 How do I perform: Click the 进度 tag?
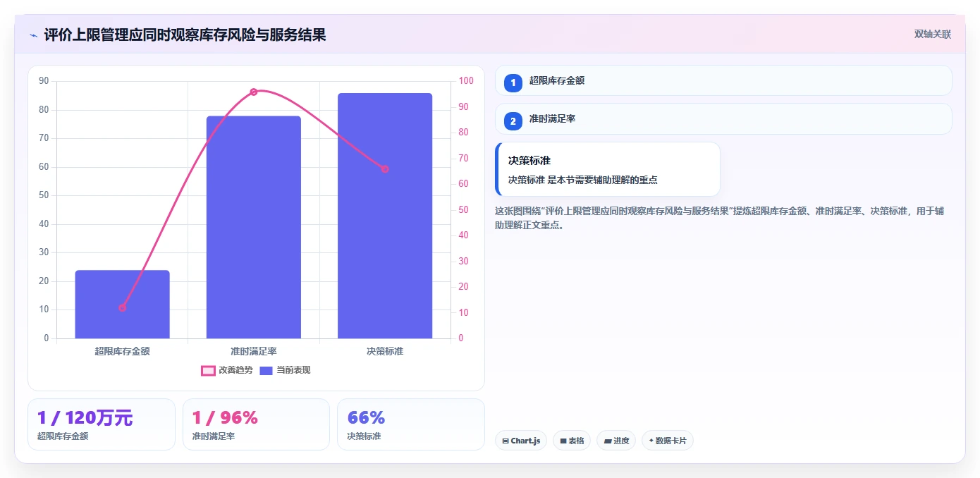[x=616, y=441]
